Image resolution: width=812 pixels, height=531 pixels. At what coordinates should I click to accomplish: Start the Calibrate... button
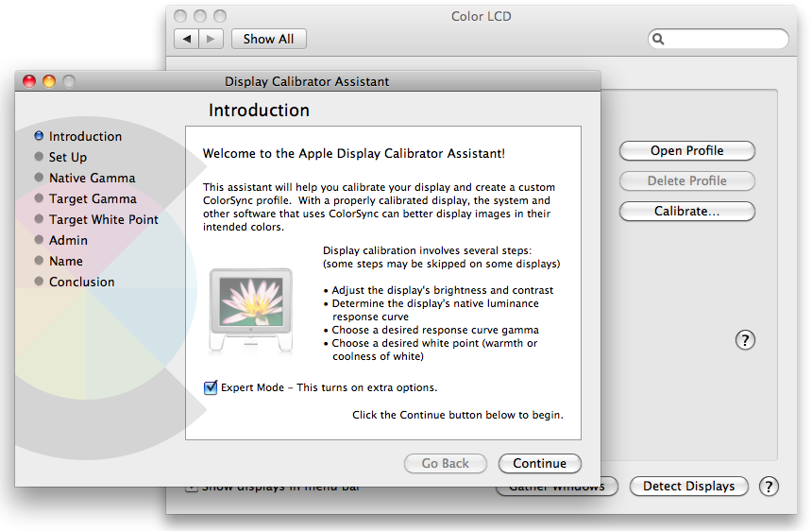(x=687, y=211)
